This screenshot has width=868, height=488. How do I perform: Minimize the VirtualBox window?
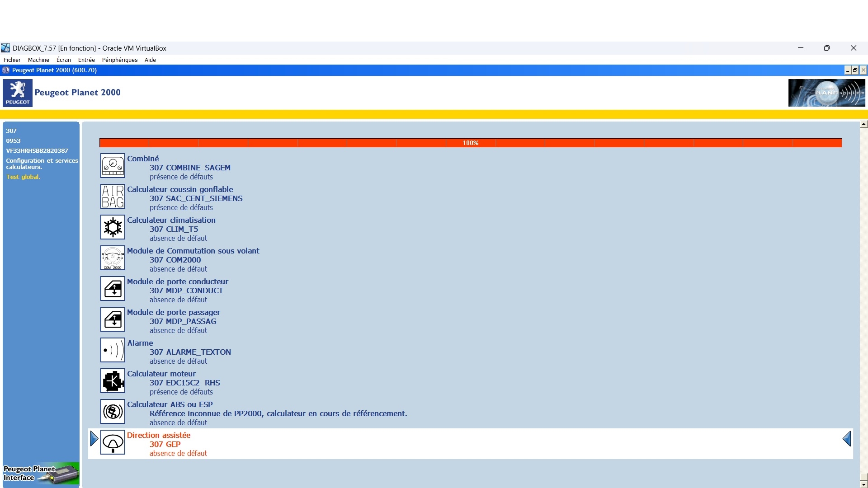coord(801,48)
